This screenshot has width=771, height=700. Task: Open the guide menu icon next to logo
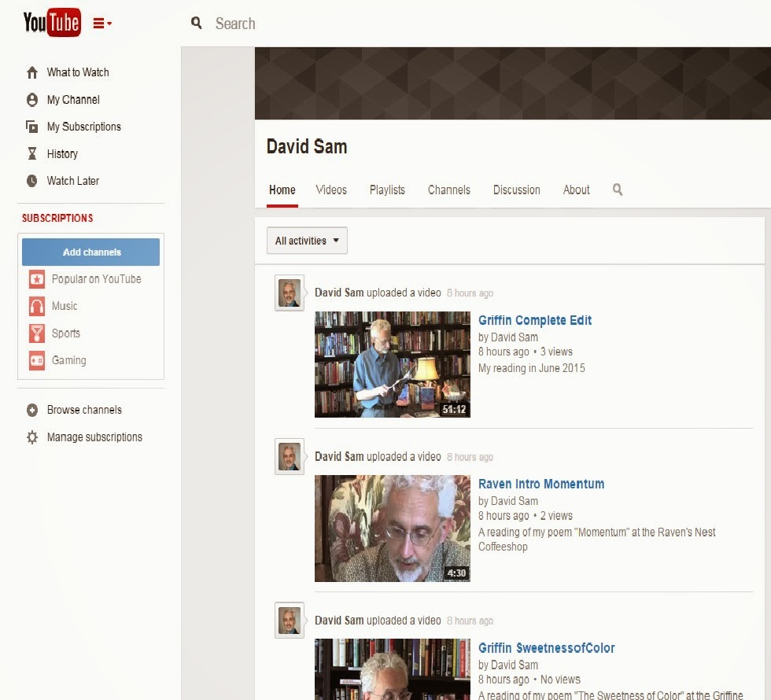click(102, 23)
